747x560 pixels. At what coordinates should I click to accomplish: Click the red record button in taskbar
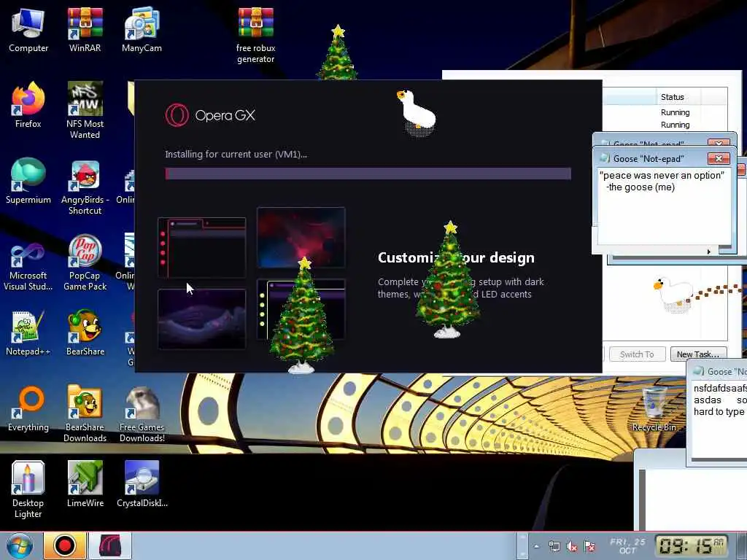(x=65, y=545)
